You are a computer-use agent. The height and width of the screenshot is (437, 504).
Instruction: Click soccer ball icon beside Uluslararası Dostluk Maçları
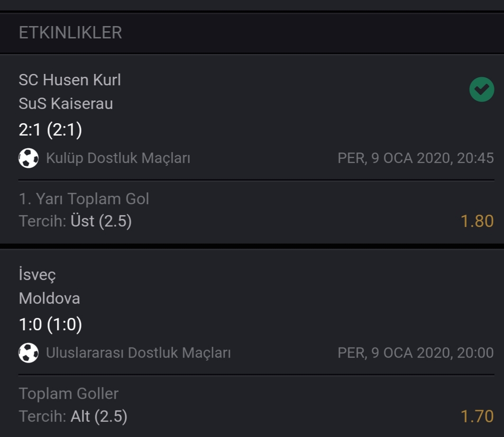click(28, 353)
